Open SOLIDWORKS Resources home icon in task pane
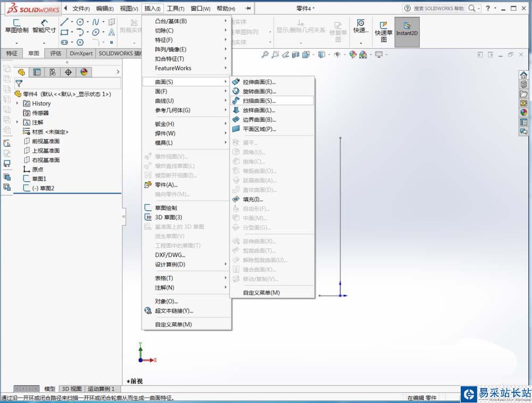This screenshot has height=403, width=532. (x=523, y=75)
